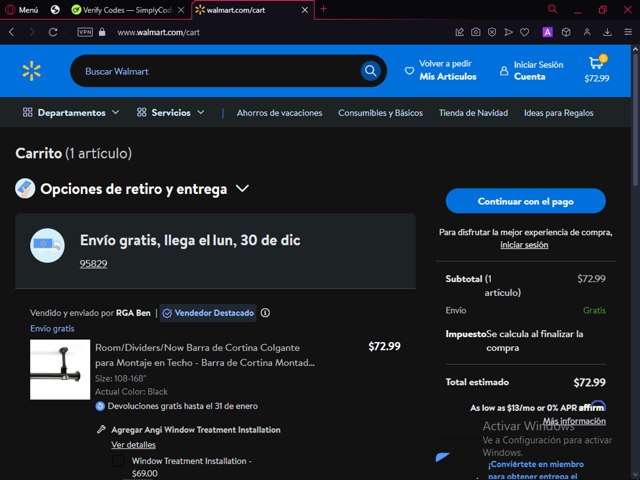Select the walmart.com/cart tab
Viewport: 640px width, 480px height.
click(x=236, y=10)
